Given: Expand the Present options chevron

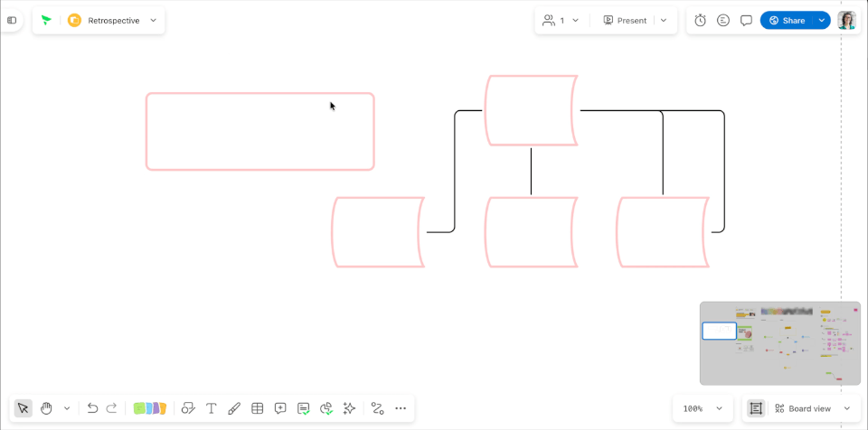Looking at the screenshot, I should (x=664, y=21).
